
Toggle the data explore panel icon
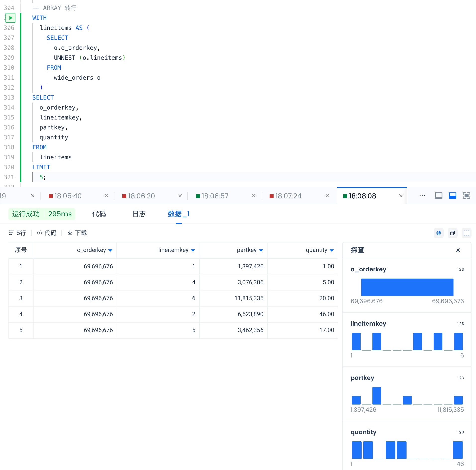pos(438,233)
